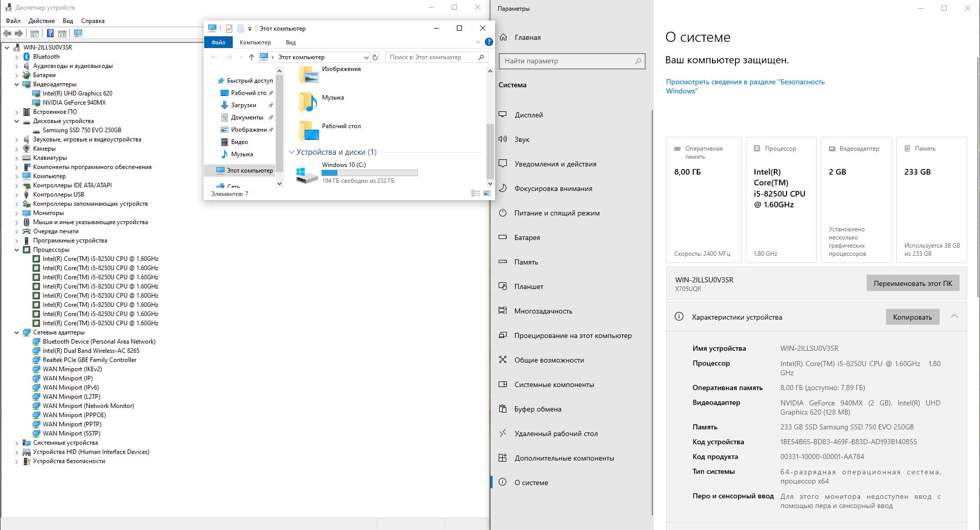The width and height of the screenshot is (980, 530).
Task: Collapse the Устройства и диски section
Action: tap(291, 152)
